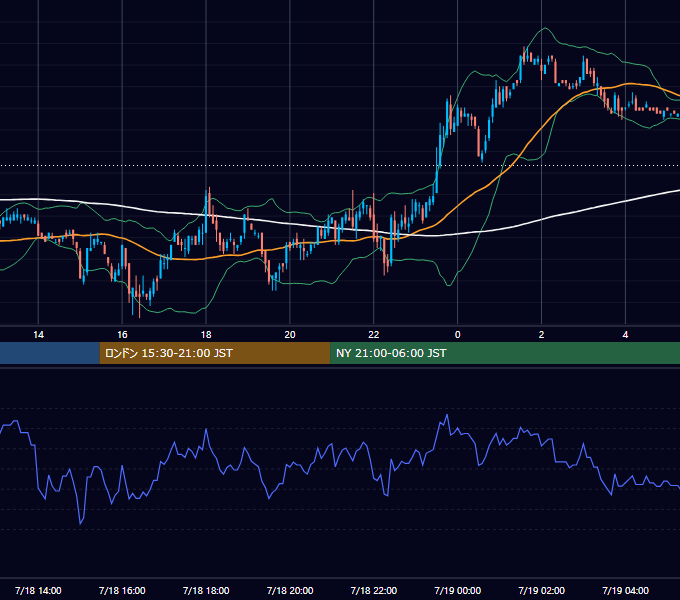Image resolution: width=680 pixels, height=600 pixels.
Task: Click the 7/18 20:00 date label
Action: pyautogui.click(x=290, y=590)
